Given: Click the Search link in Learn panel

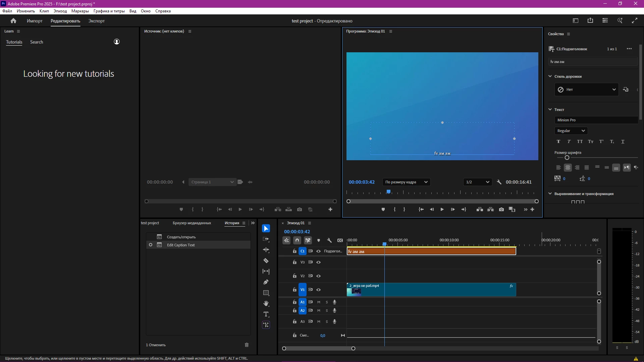Looking at the screenshot, I should (x=37, y=42).
